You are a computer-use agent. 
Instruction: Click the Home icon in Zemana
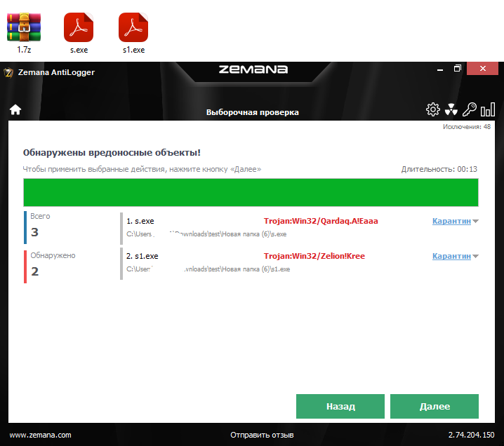(x=15, y=110)
